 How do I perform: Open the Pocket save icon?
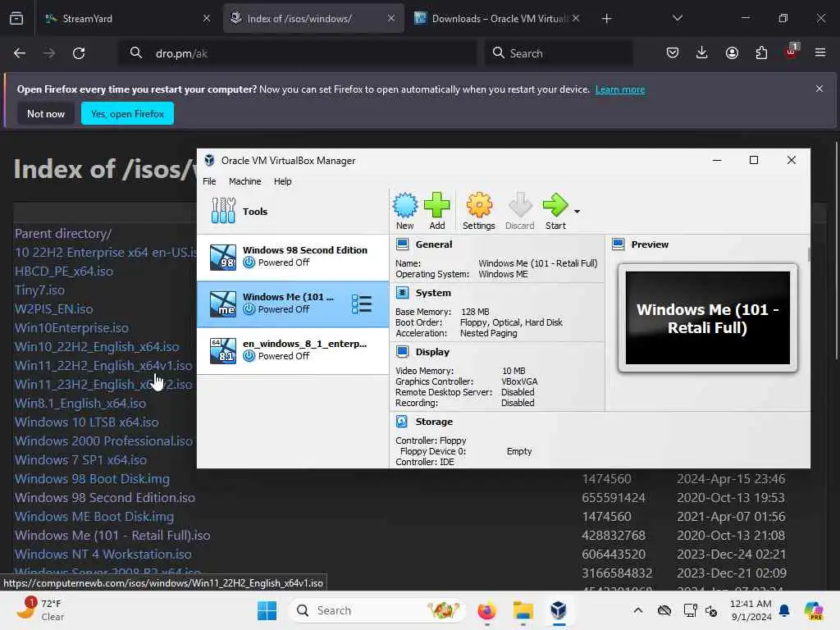point(673,52)
